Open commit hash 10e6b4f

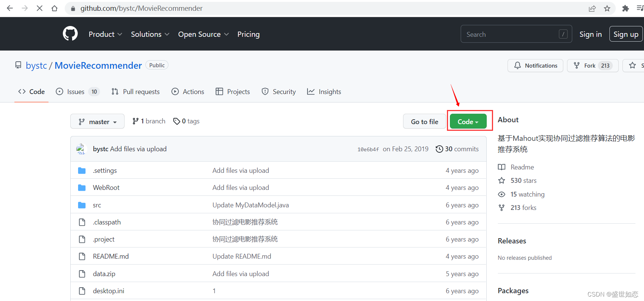tap(368, 149)
